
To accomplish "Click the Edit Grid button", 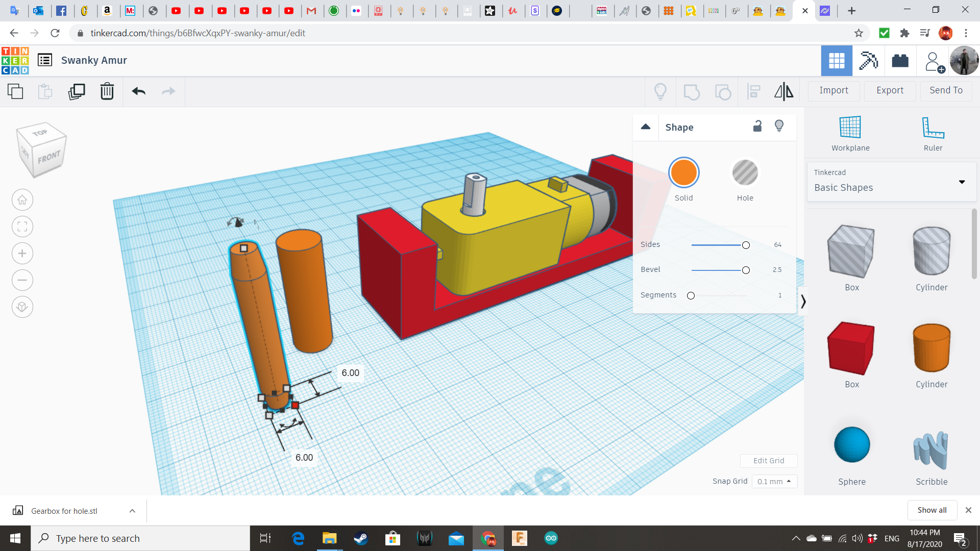I will point(768,461).
